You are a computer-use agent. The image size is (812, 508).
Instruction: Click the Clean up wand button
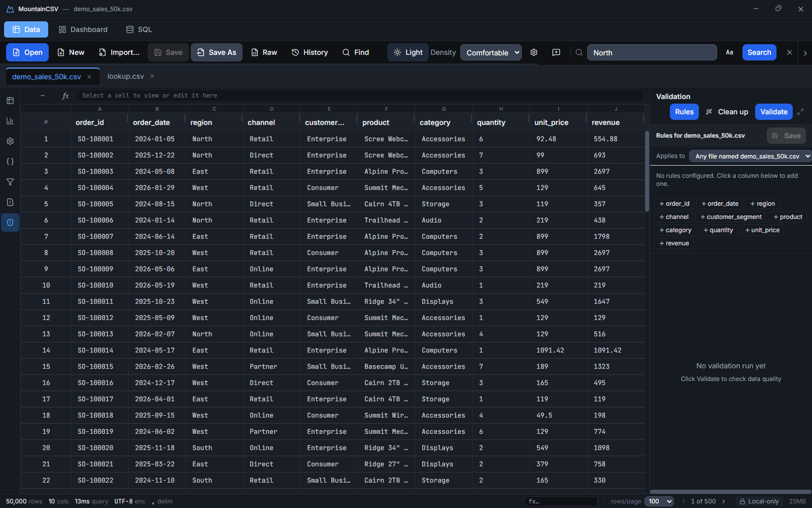(727, 112)
